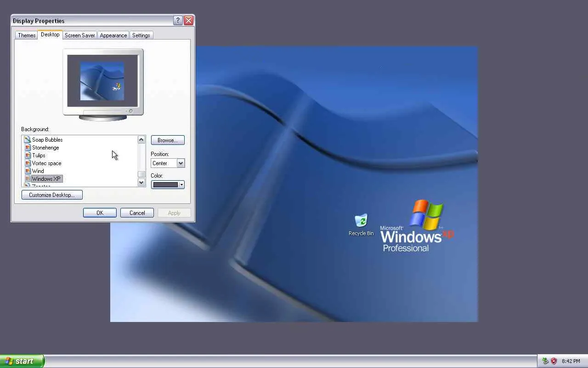Select Windows XP in the Background list
Viewport: 588px width, 368px height.
tap(46, 179)
